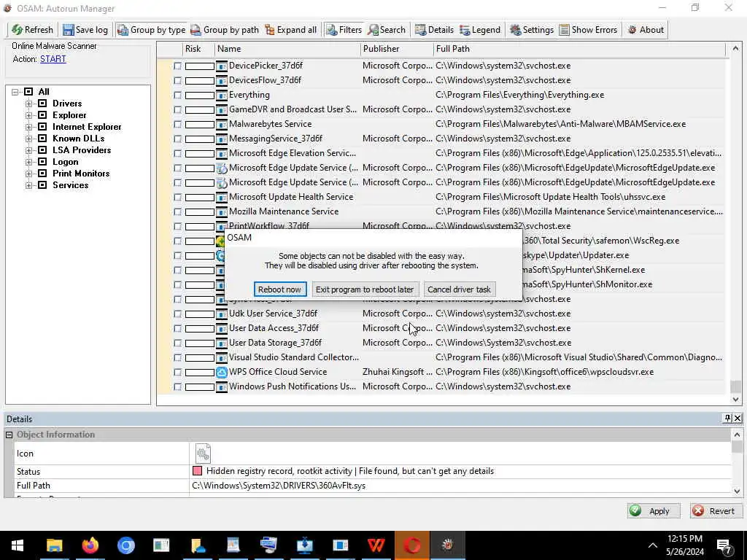Select Logon in the category tree
Viewport: 747px width, 560px height.
pos(65,162)
